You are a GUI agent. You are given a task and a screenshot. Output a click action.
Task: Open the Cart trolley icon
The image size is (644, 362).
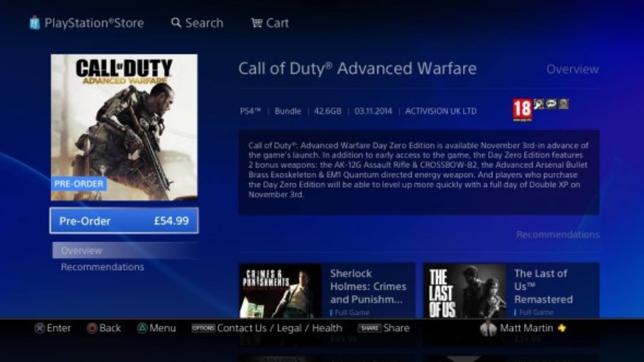[x=257, y=23]
